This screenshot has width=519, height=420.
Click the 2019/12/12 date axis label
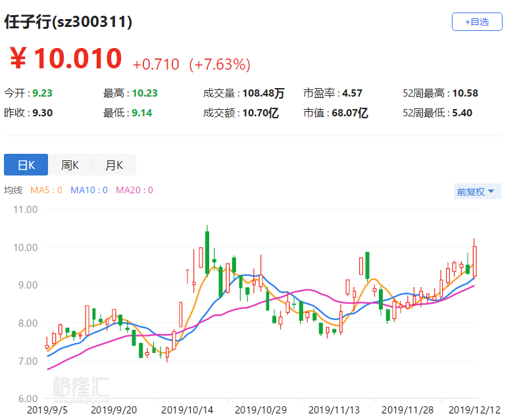coord(474,410)
